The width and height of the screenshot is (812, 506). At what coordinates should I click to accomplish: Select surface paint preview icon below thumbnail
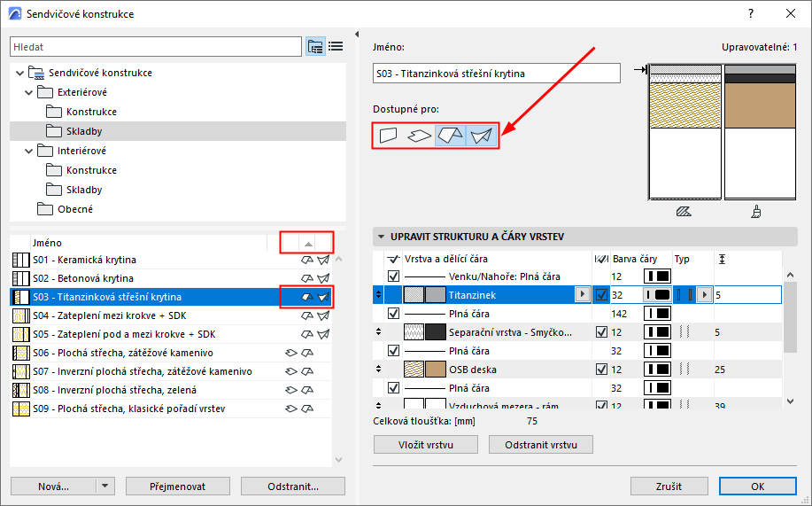756,212
